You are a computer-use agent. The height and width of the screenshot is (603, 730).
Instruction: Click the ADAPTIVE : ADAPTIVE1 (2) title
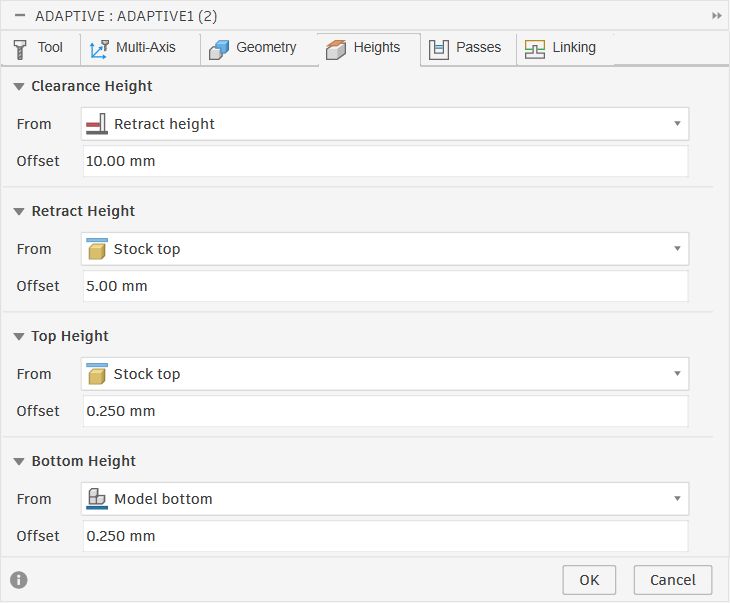tap(126, 16)
